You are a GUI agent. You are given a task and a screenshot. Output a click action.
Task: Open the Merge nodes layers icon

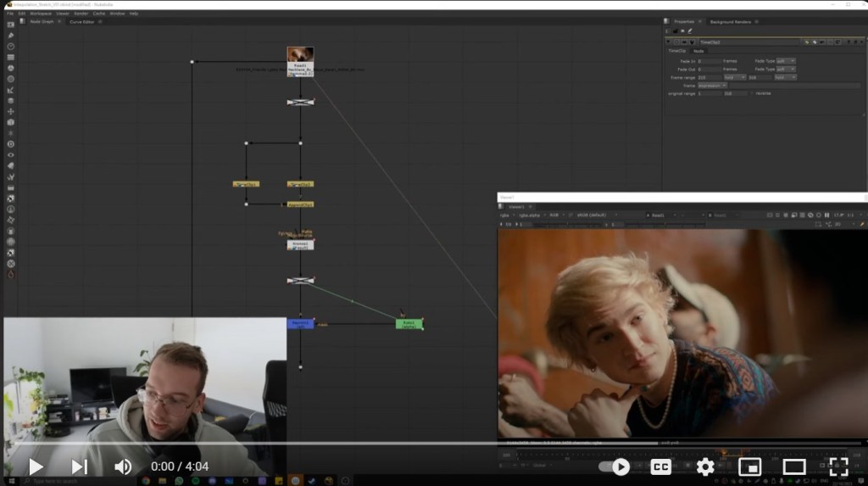10,101
